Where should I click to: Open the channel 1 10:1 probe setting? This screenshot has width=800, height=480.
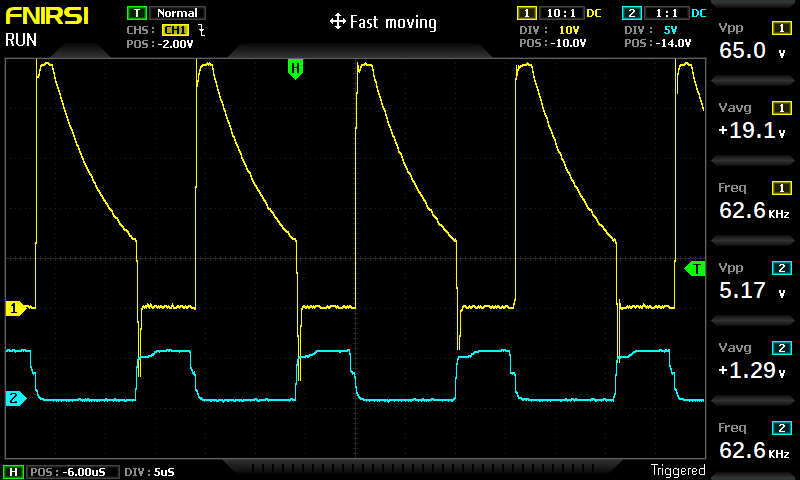tap(561, 13)
